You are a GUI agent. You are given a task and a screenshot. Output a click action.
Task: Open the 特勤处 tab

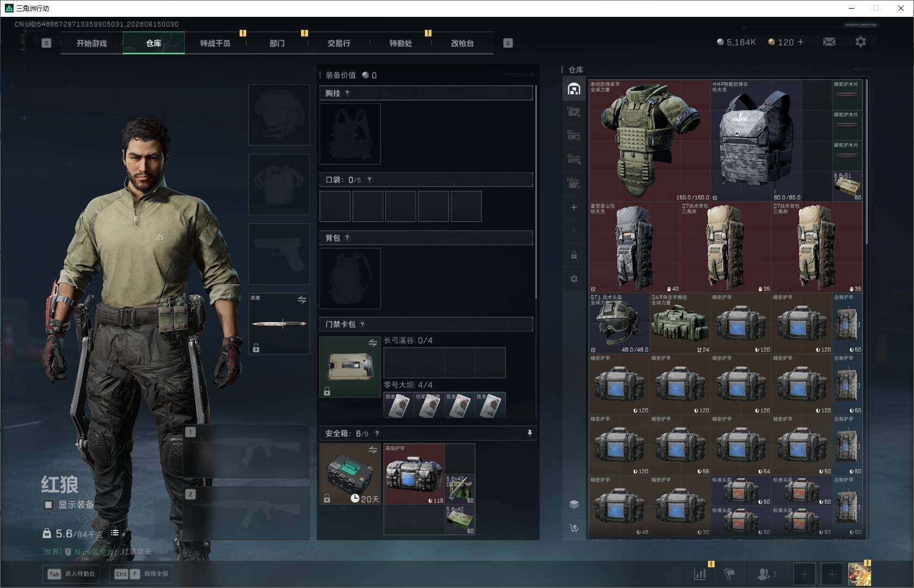tap(400, 43)
